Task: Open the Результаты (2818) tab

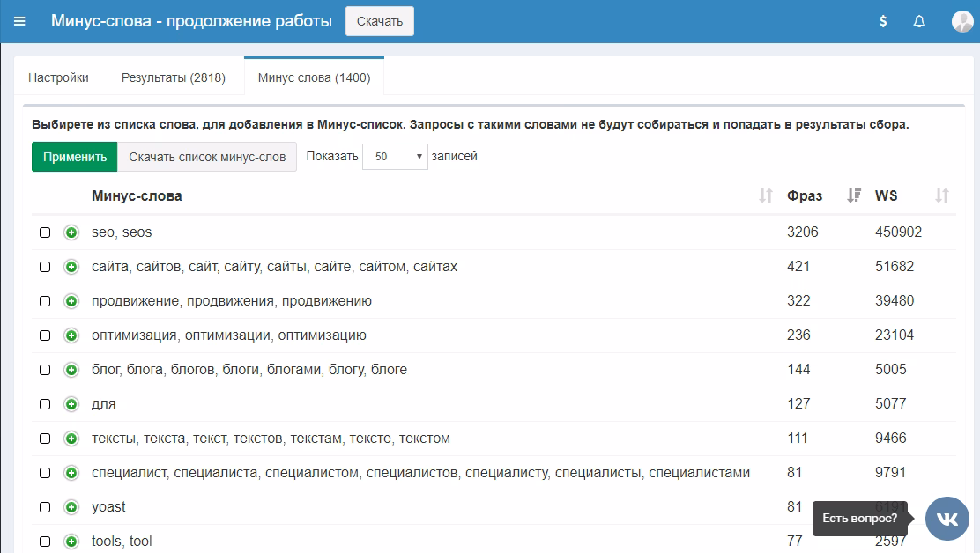Action: (174, 77)
